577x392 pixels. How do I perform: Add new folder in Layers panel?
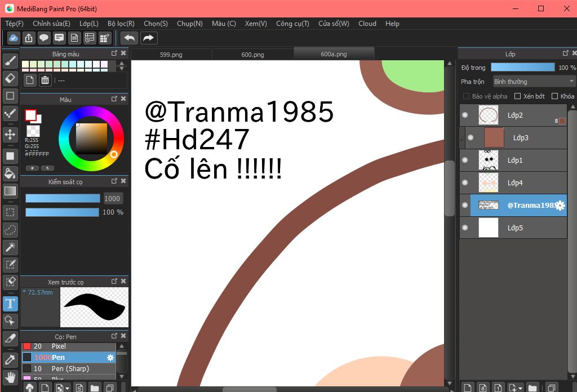point(532,387)
